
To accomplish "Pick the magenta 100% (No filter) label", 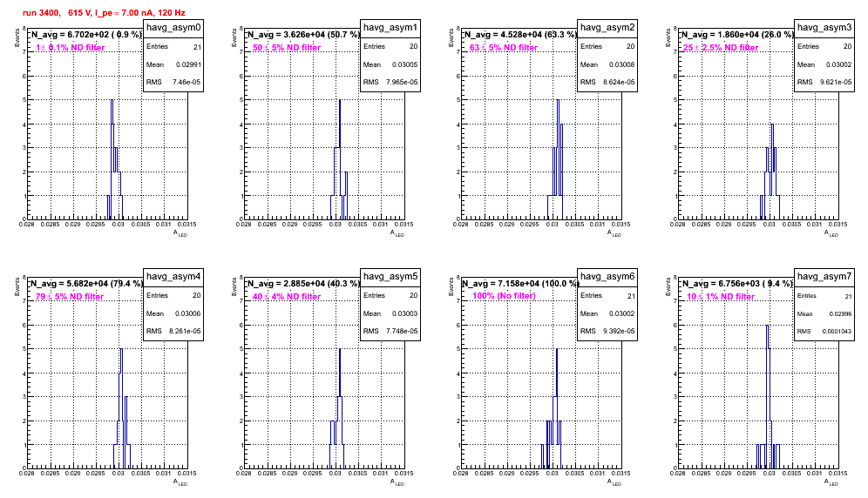I will click(x=505, y=296).
